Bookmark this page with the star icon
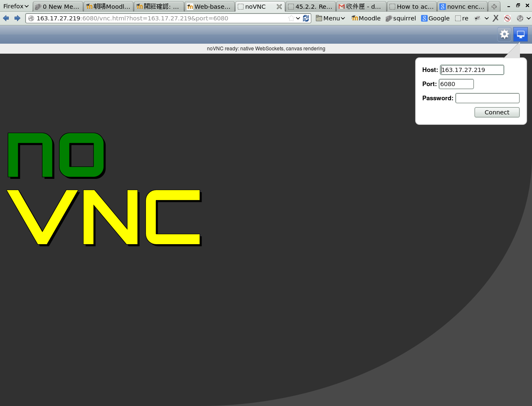Screen dimensions: 532x406 [x=291, y=18]
